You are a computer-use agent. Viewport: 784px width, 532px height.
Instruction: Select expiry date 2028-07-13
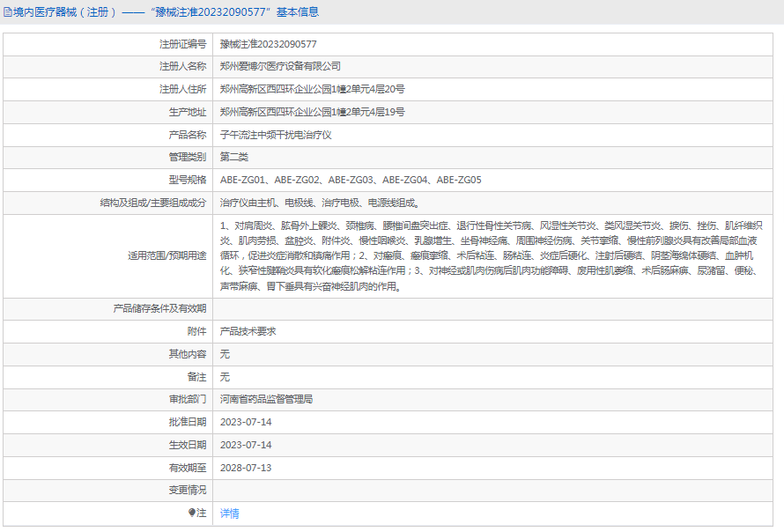pos(246,468)
